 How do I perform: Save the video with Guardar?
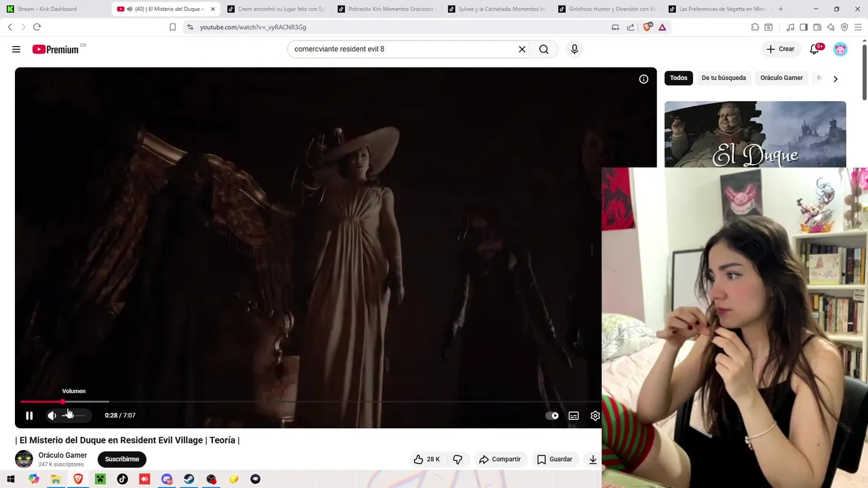(x=555, y=459)
